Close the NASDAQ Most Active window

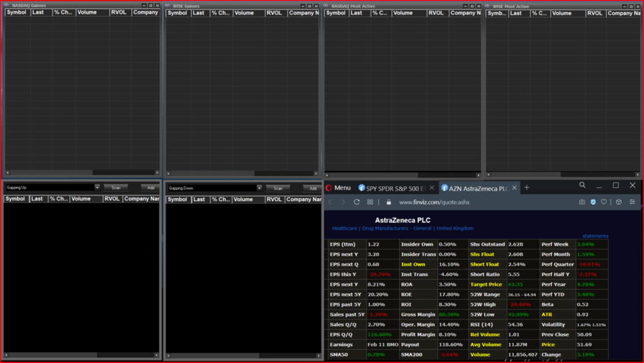pyautogui.click(x=478, y=6)
